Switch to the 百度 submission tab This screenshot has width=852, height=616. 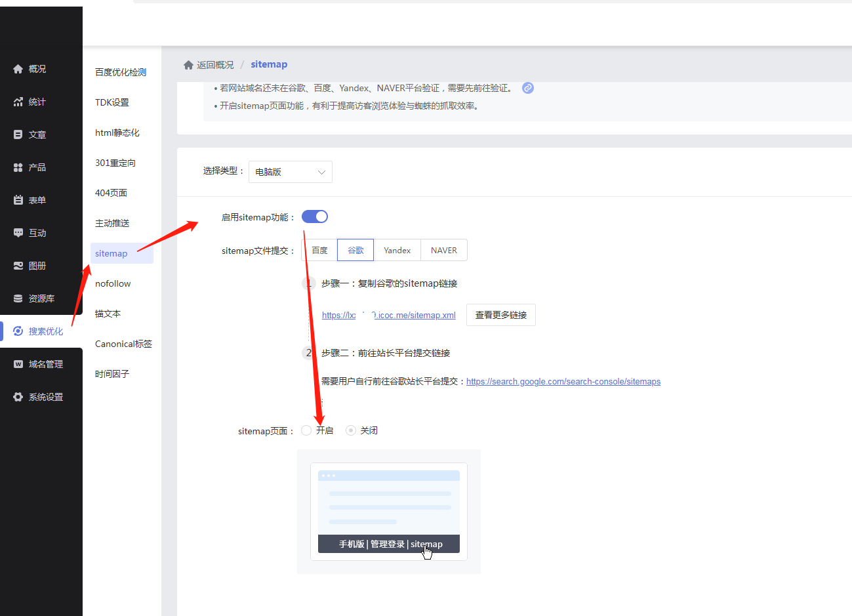click(319, 251)
